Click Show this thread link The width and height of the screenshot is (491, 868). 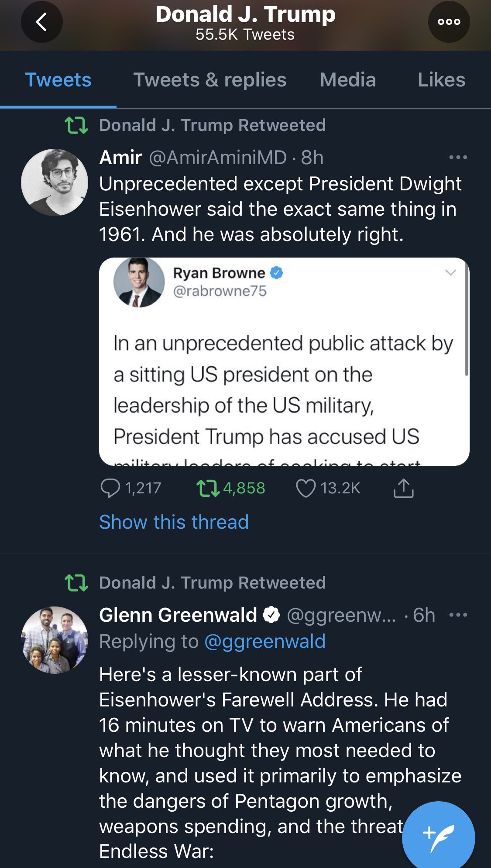[174, 522]
